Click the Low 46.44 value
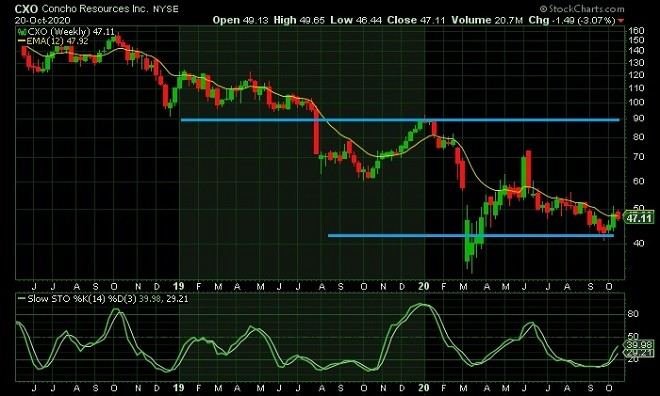 click(356, 20)
